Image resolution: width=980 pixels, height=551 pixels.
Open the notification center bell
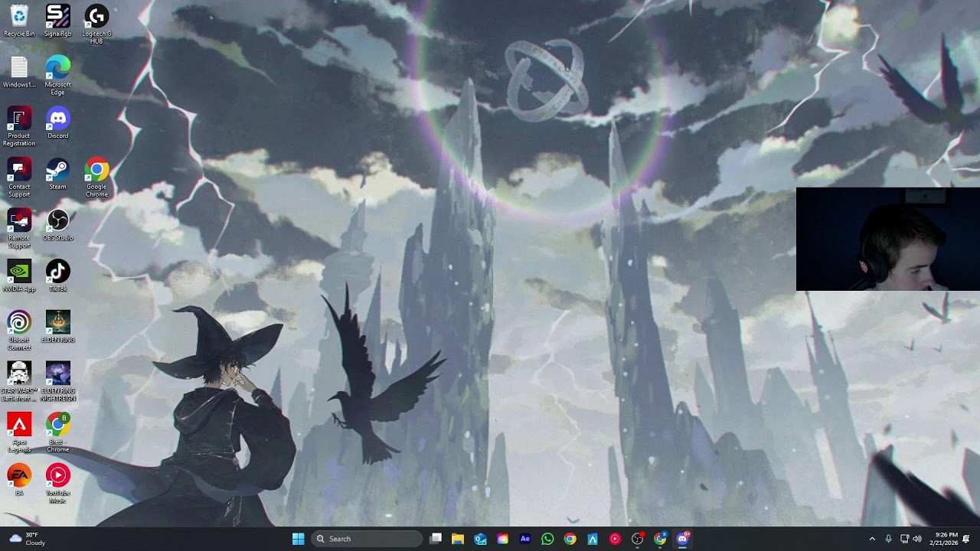pyautogui.click(x=967, y=539)
